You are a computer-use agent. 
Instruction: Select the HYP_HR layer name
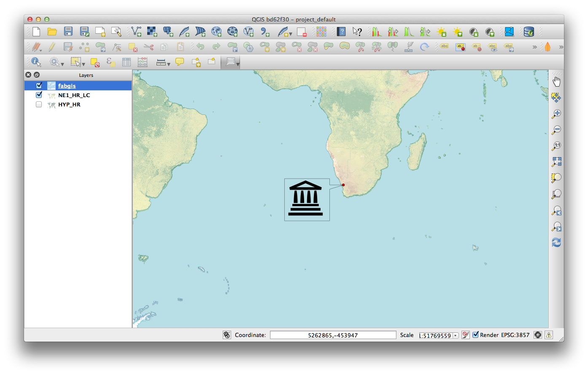69,104
